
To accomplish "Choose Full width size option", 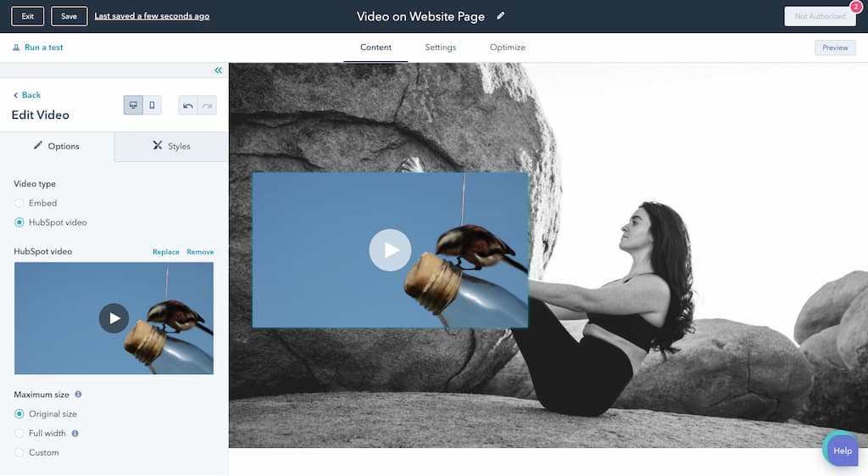I will click(19, 434).
